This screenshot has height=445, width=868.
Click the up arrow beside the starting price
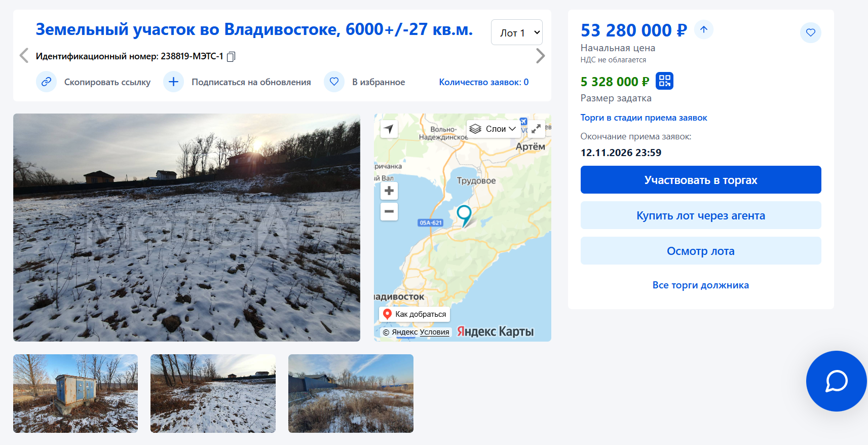[704, 29]
